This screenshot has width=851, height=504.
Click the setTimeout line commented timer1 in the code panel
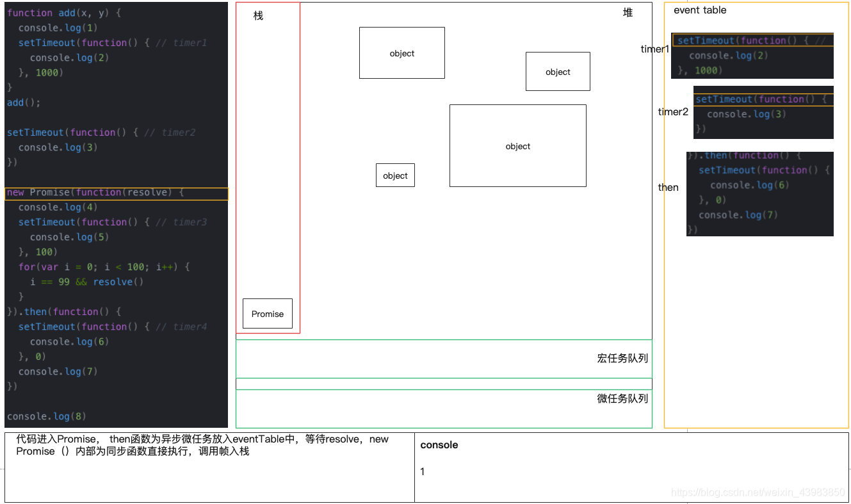coord(113,43)
